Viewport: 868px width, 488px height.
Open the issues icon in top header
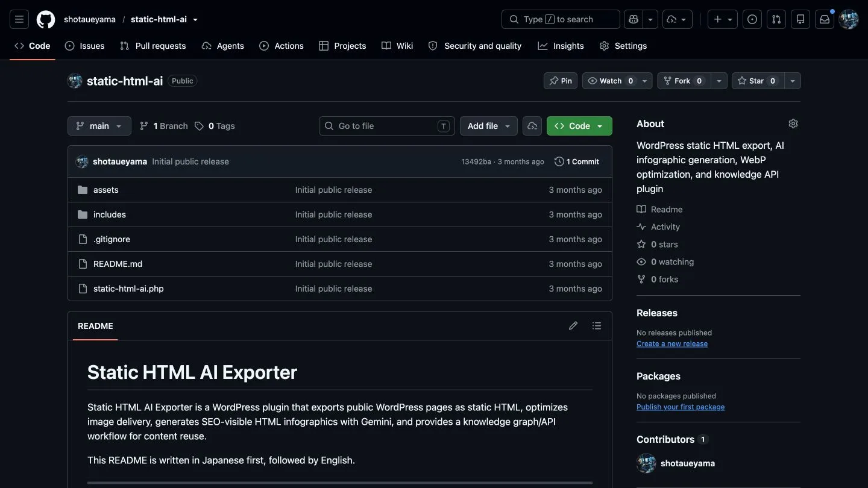[752, 19]
